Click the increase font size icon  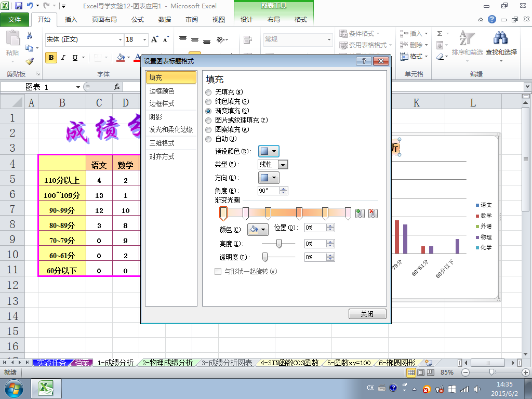[x=154, y=39]
